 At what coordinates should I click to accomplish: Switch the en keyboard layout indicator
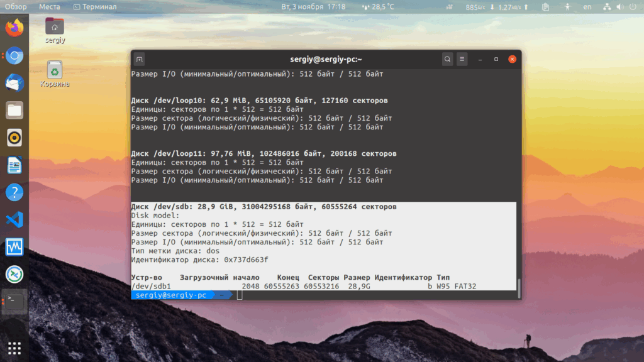click(587, 7)
